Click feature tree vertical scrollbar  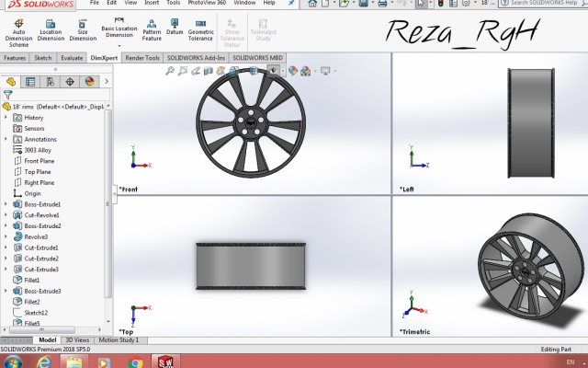[x=108, y=202]
